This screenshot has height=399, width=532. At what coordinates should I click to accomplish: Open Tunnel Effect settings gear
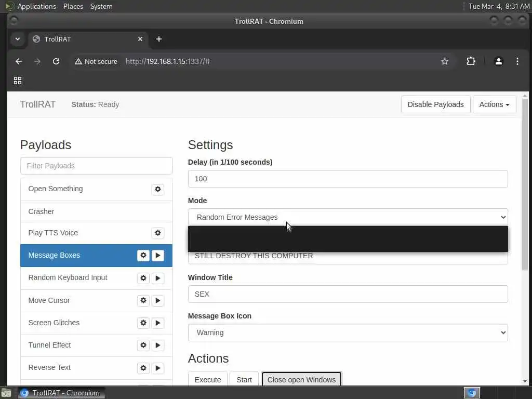point(143,345)
